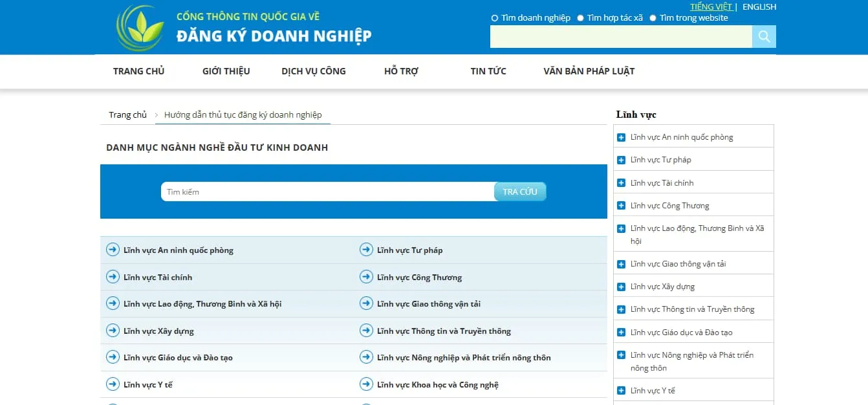This screenshot has height=405, width=868.
Task: Select the Tìm trong website radio button
Action: tap(653, 17)
